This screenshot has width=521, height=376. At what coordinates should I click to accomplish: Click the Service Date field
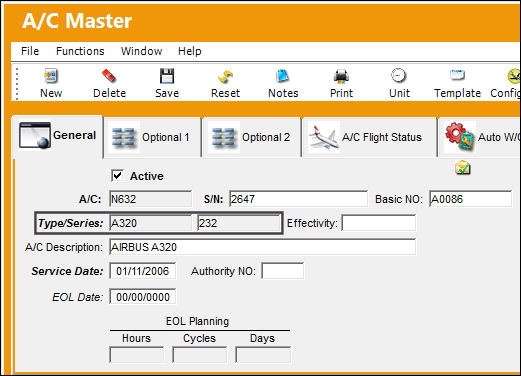(143, 271)
